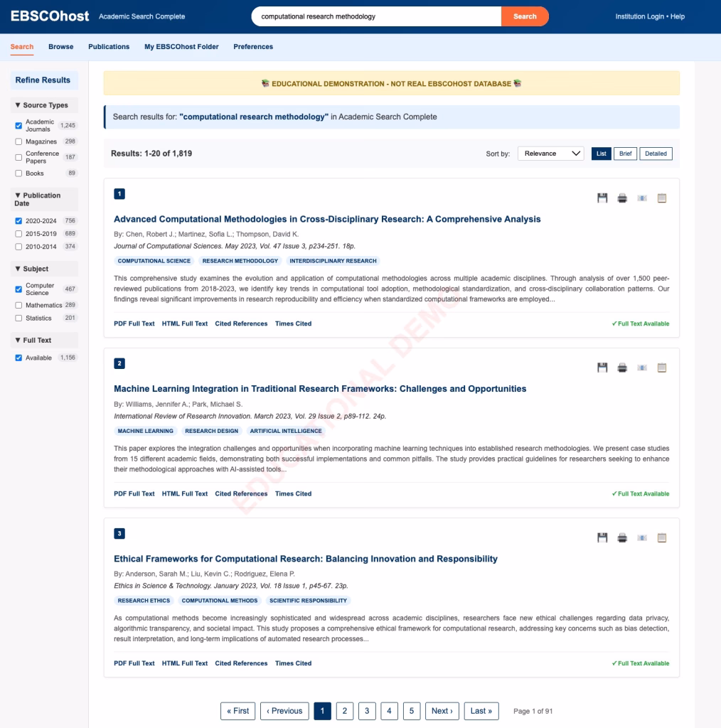Viewport: 721px width, 728px height.
Task: Click the clipboard icon on result 3
Action: [x=662, y=538]
